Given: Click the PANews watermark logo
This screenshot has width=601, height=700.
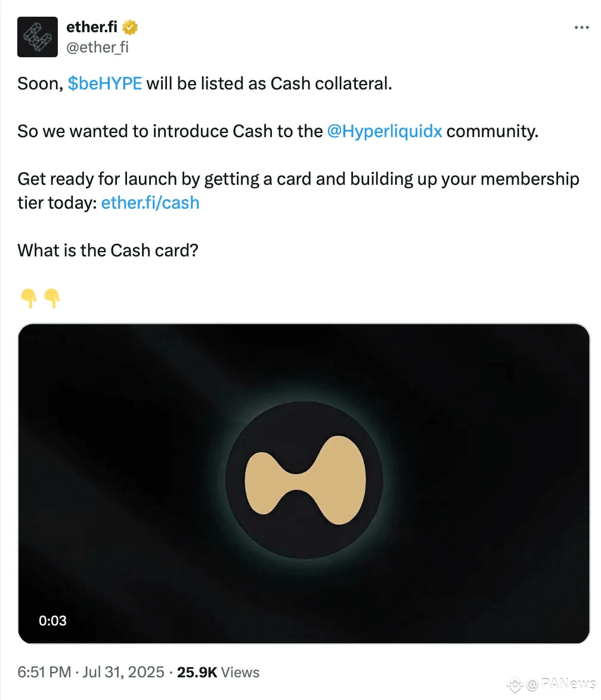Looking at the screenshot, I should (515, 684).
